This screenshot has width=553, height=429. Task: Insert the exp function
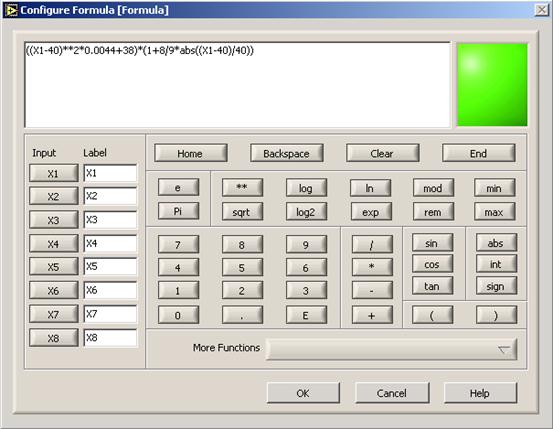click(371, 212)
